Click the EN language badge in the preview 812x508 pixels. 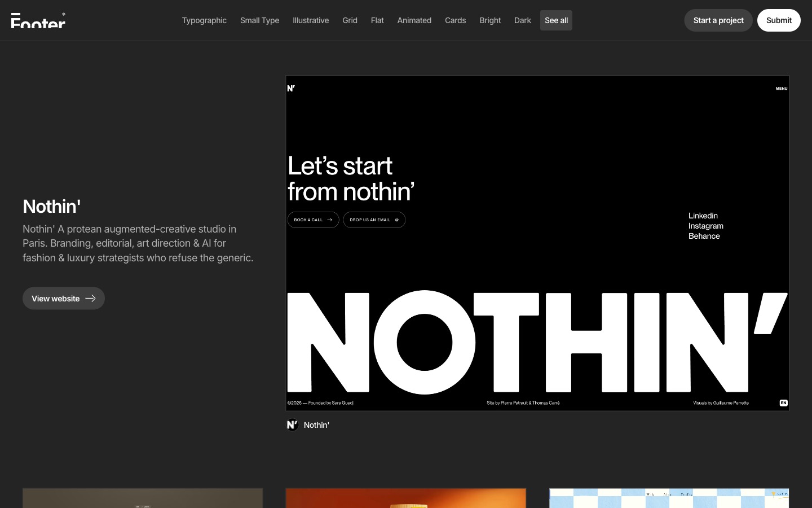pos(783,403)
